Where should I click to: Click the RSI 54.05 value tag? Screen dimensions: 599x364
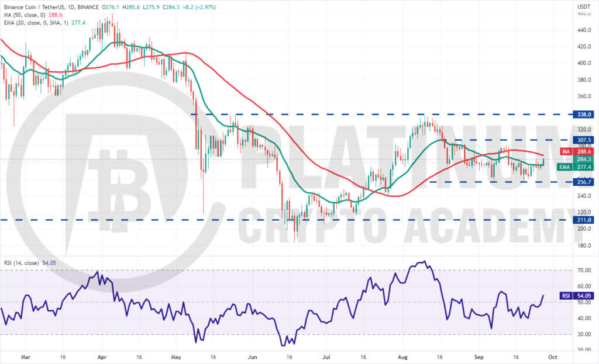coord(577,296)
